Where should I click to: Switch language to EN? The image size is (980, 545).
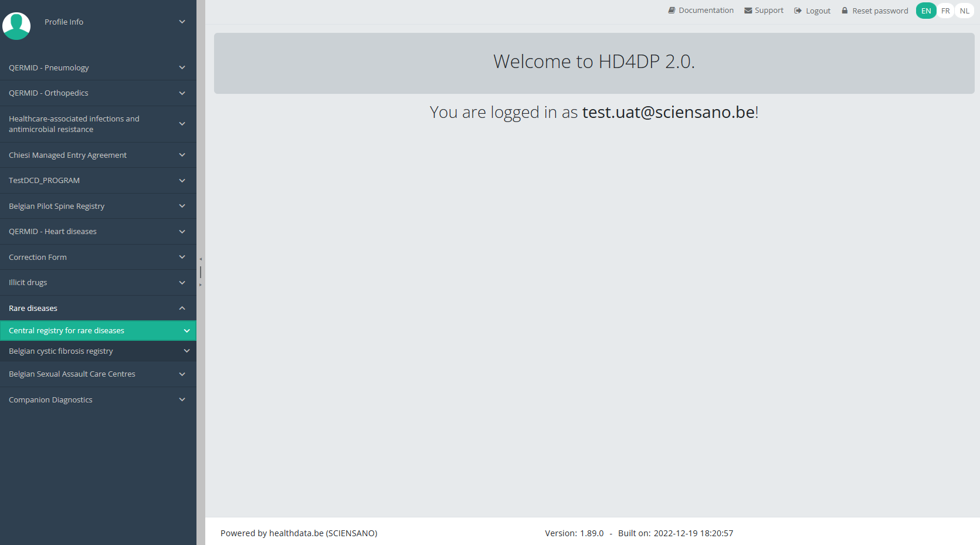926,11
